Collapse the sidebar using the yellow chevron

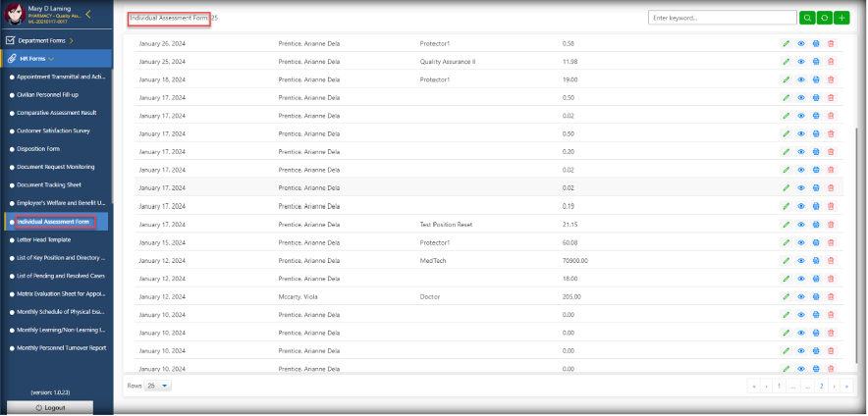click(88, 14)
